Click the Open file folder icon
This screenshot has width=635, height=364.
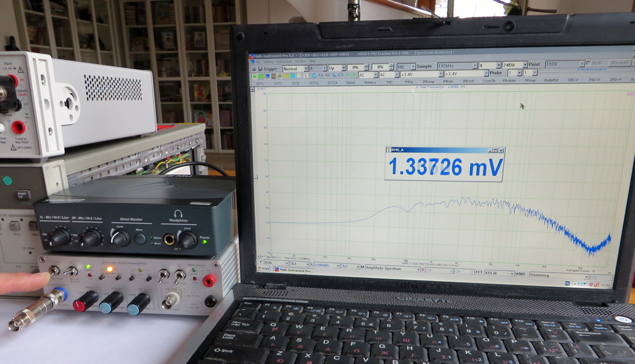[x=255, y=69]
